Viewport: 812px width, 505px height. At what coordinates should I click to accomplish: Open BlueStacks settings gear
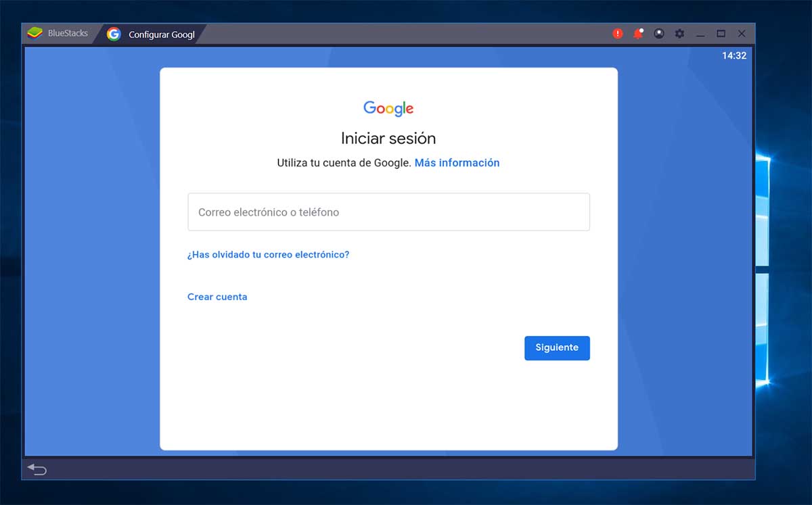[x=680, y=33]
